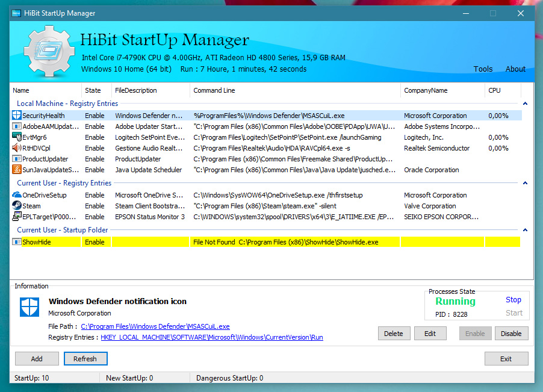Click the SecurityHealth shield icon
Viewport: 543px width, 392px height.
tap(16, 116)
